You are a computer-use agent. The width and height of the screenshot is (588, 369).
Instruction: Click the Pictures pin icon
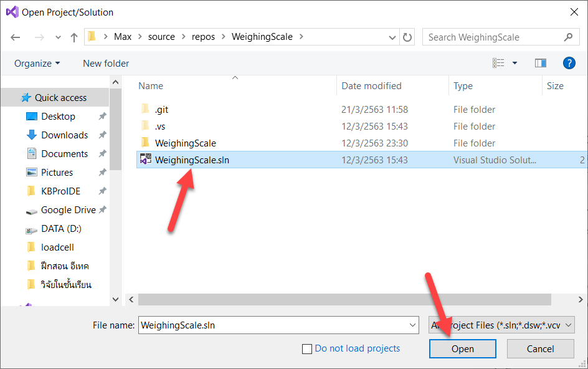[x=102, y=173]
